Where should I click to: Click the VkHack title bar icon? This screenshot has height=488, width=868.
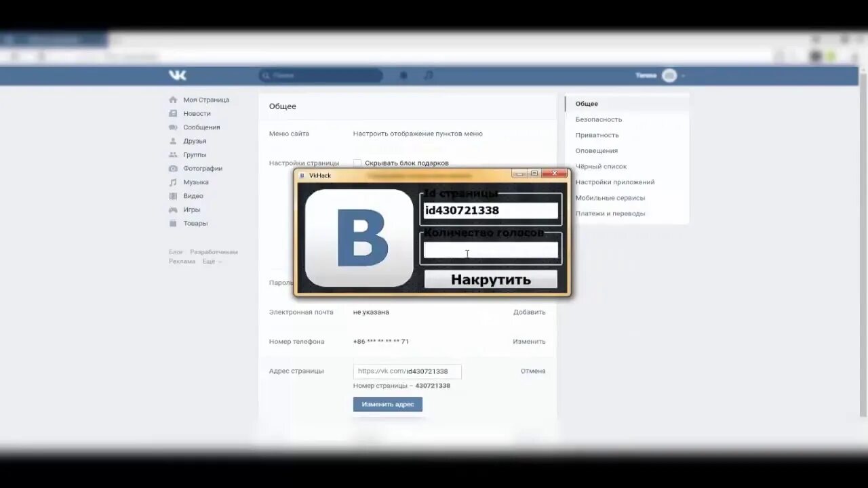tap(302, 176)
